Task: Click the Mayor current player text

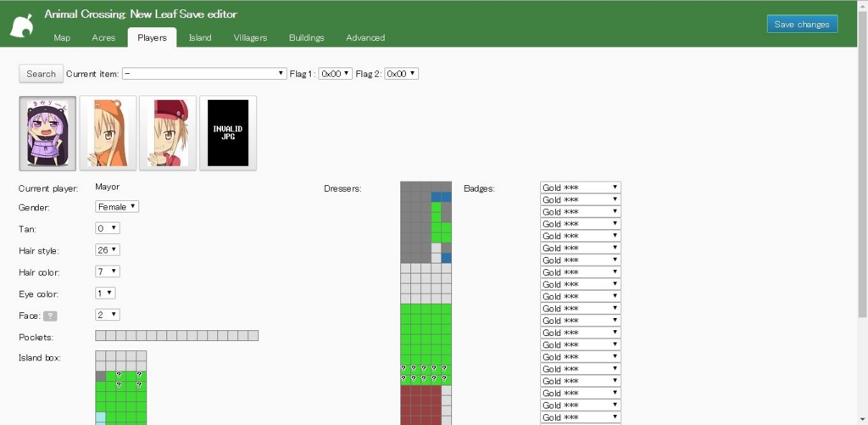Action: click(108, 187)
